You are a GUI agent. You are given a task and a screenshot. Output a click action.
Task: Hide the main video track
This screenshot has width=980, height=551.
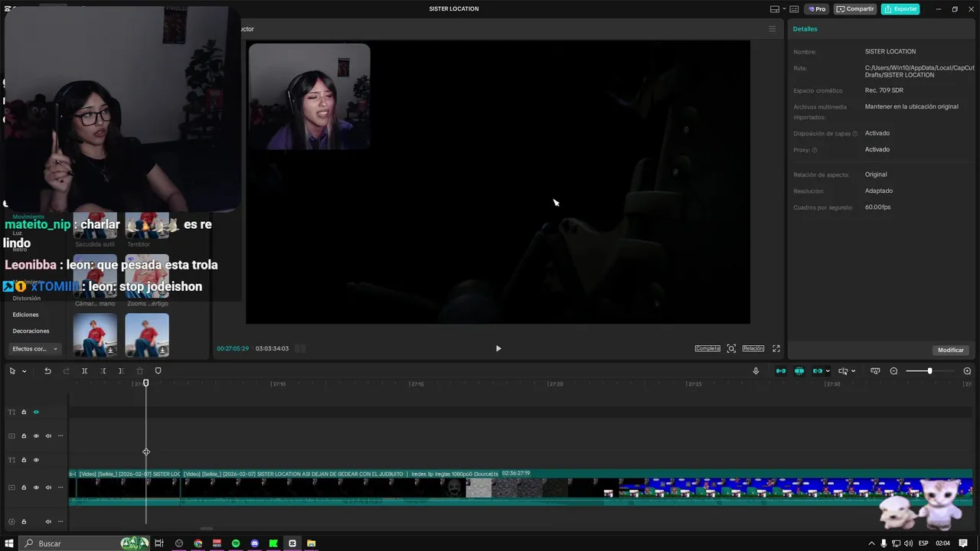click(x=36, y=487)
